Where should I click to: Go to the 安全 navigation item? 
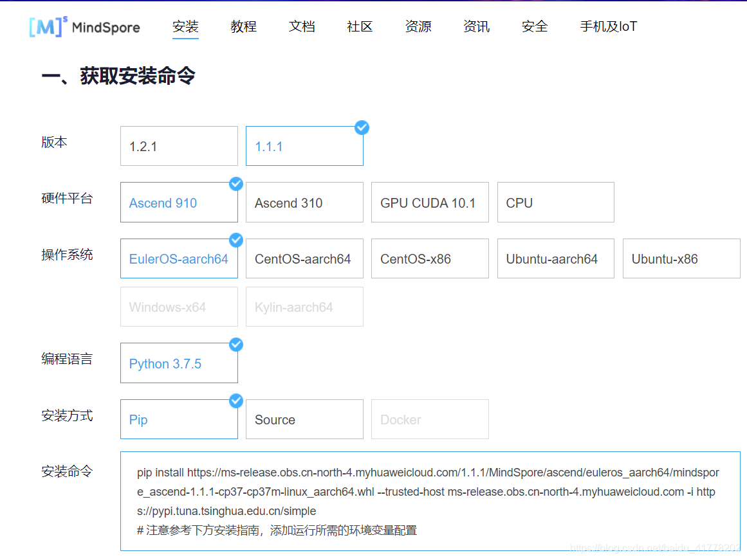tap(535, 26)
